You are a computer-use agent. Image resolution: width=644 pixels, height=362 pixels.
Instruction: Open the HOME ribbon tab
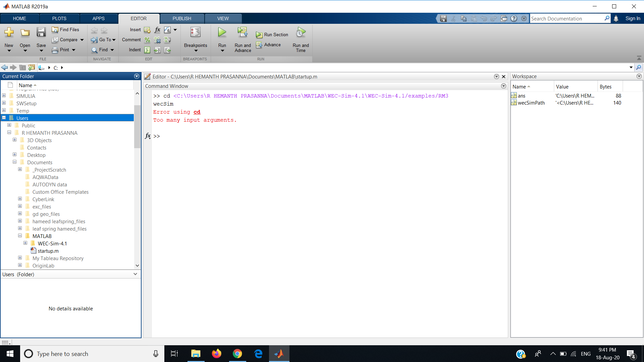(x=19, y=18)
